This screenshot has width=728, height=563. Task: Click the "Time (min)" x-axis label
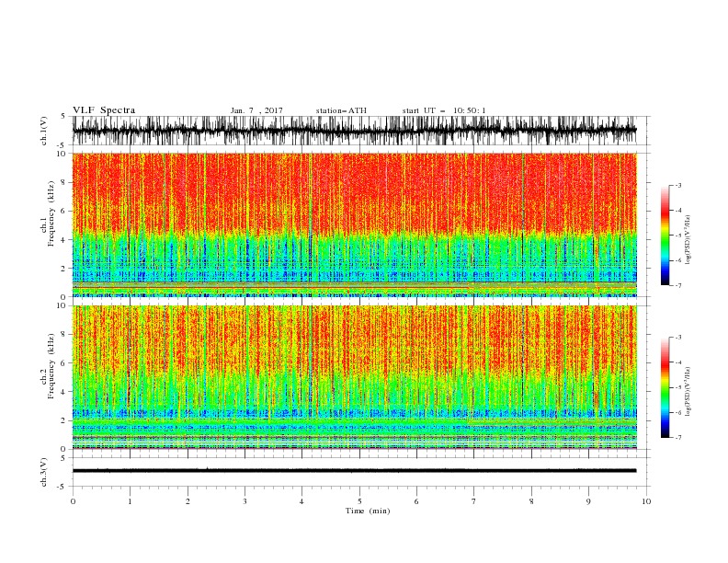coord(368,511)
